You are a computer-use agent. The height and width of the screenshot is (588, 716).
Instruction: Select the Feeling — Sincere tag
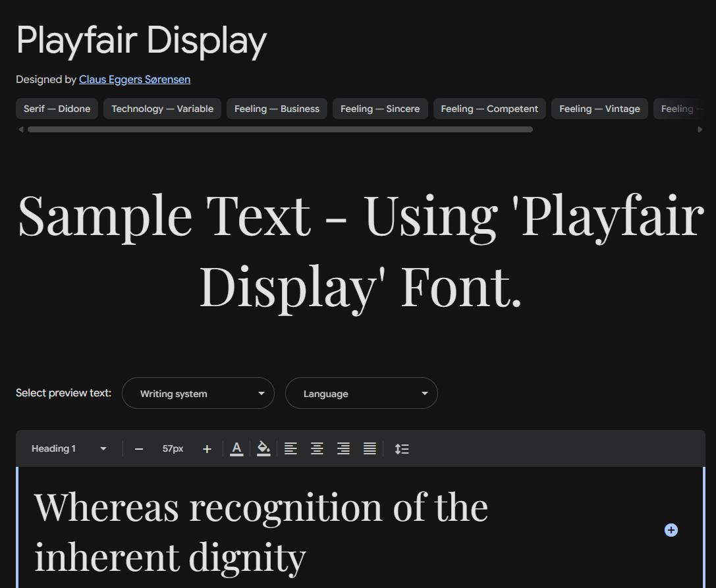[x=380, y=109]
